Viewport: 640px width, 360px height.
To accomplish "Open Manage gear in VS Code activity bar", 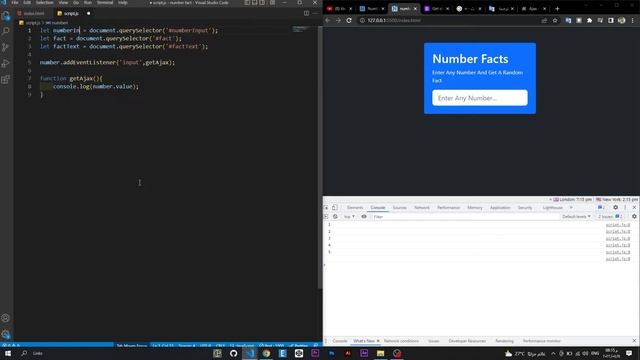I will pos(6,334).
